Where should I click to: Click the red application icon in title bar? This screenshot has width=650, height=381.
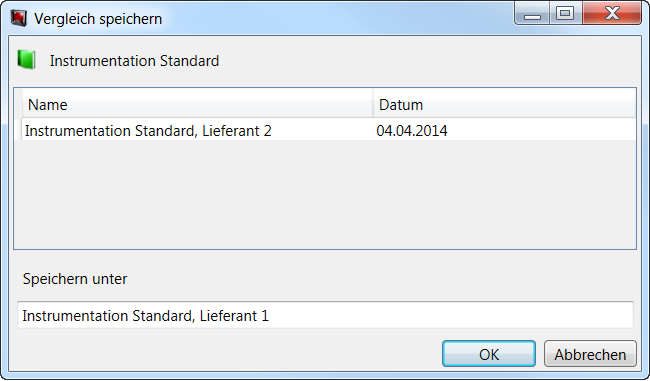pyautogui.click(x=19, y=18)
